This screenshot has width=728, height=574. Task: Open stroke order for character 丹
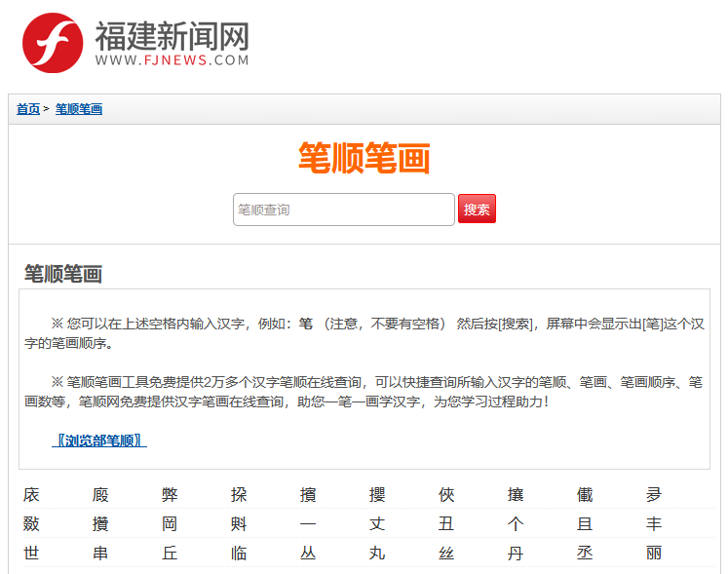516,554
